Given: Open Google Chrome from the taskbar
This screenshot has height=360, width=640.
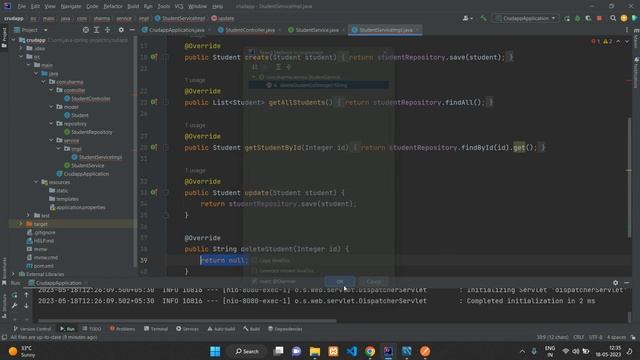Looking at the screenshot, I should pos(370,351).
